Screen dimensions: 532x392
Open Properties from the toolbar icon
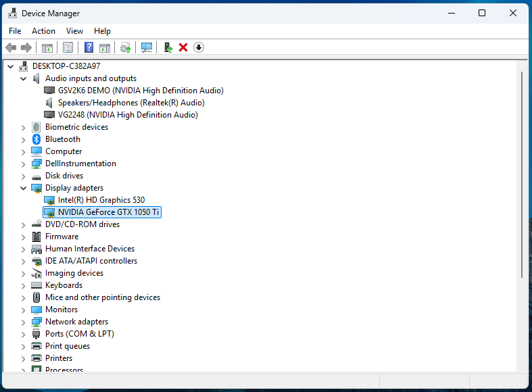[x=68, y=47]
